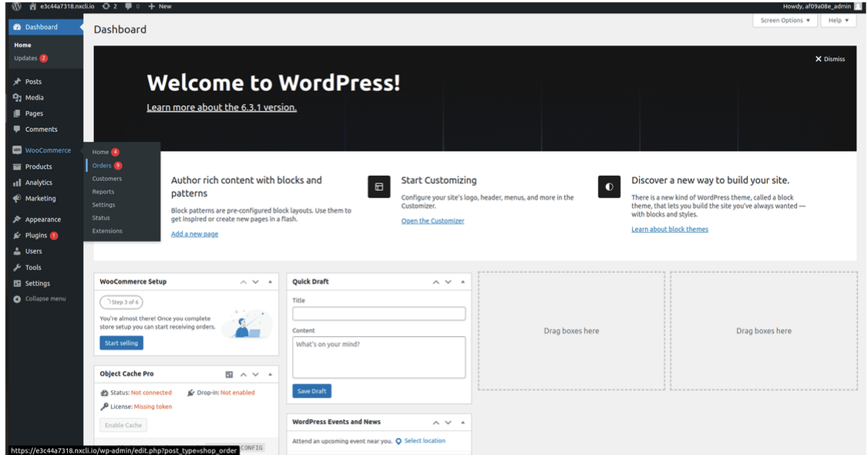This screenshot has width=868, height=455.
Task: Click the Not connected status text
Action: coord(151,393)
